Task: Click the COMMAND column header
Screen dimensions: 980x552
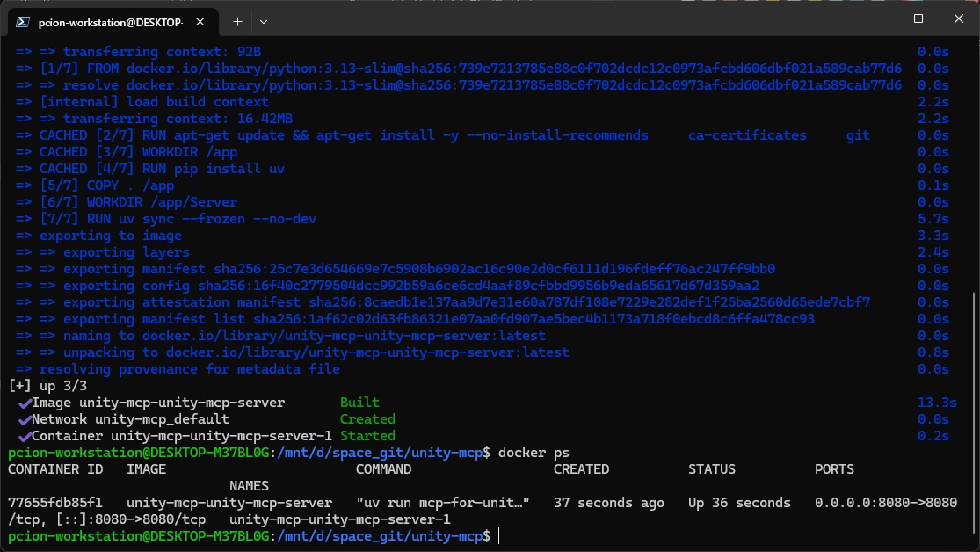Action: [x=383, y=469]
